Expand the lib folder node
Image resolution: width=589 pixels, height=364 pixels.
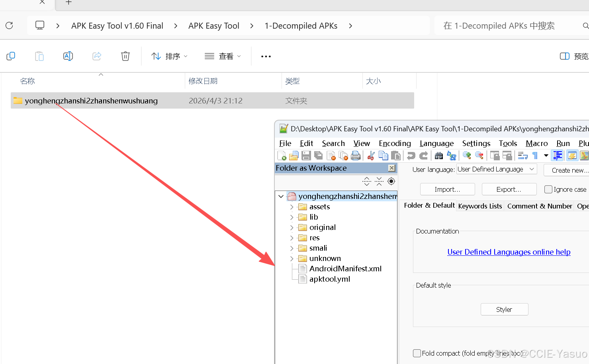point(292,217)
